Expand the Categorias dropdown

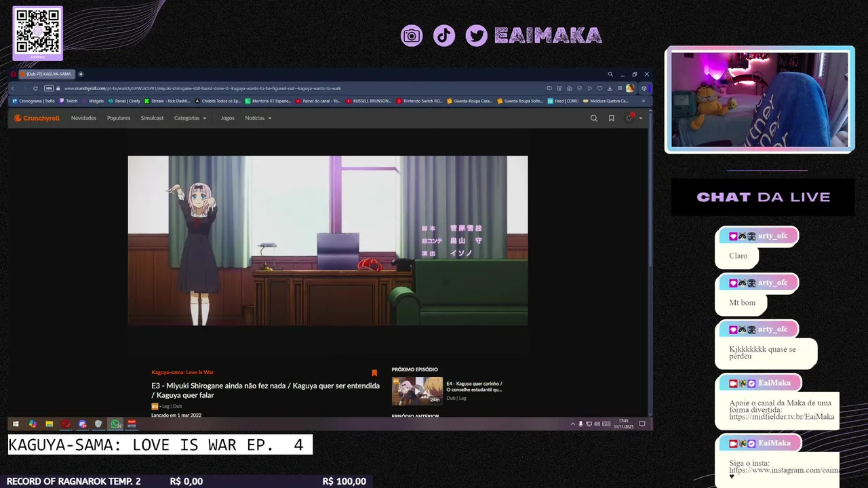pyautogui.click(x=190, y=118)
